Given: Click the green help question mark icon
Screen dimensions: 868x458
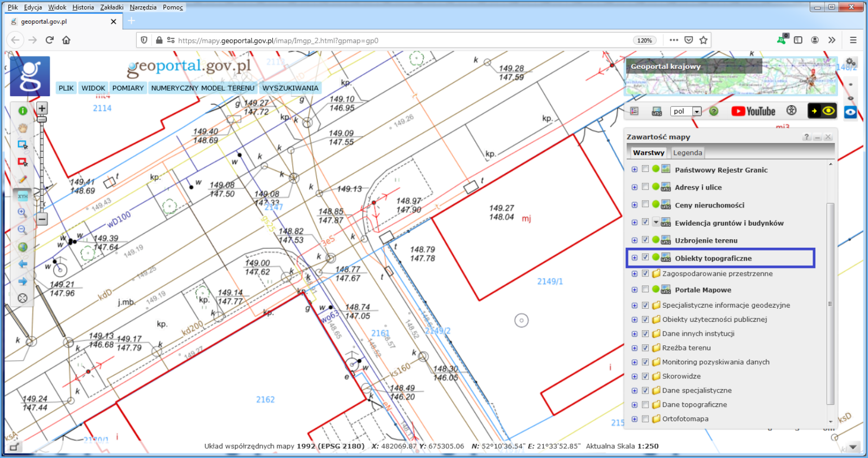Looking at the screenshot, I should tap(713, 111).
